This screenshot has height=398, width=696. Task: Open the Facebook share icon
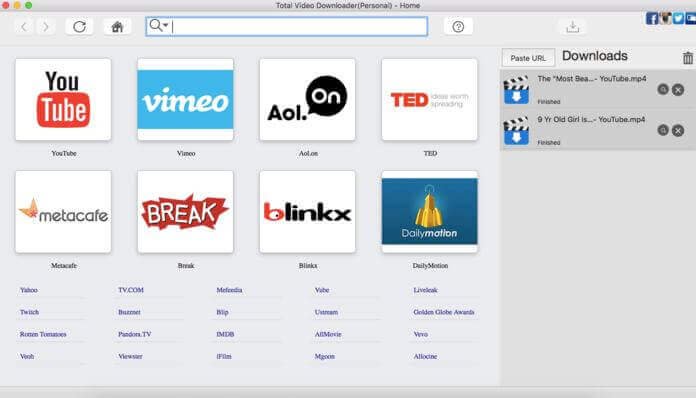click(x=652, y=18)
